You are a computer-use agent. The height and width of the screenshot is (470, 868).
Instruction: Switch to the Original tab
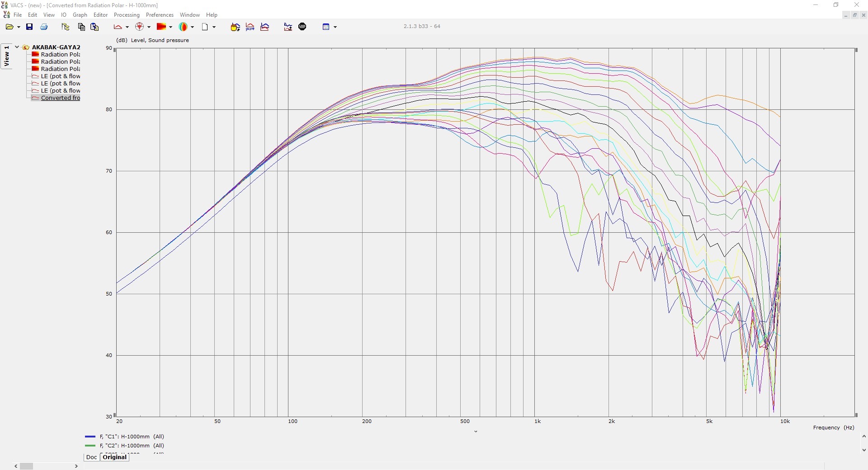(x=115, y=457)
